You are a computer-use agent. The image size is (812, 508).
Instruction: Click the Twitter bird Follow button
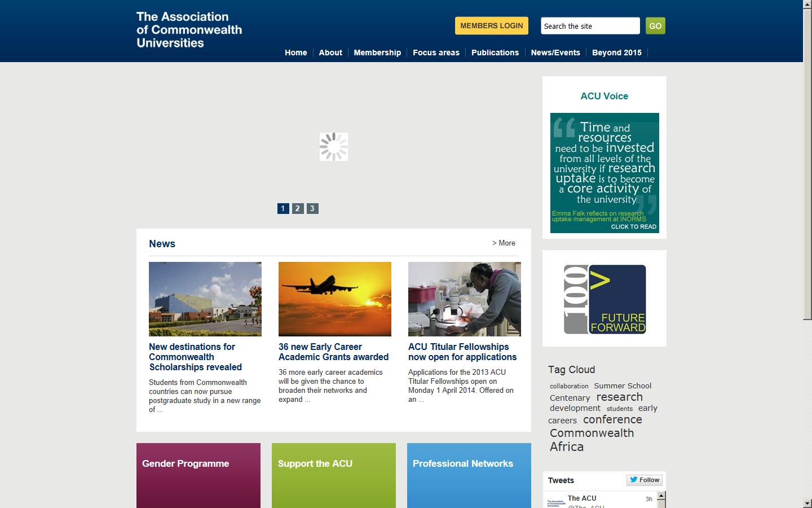pos(644,480)
